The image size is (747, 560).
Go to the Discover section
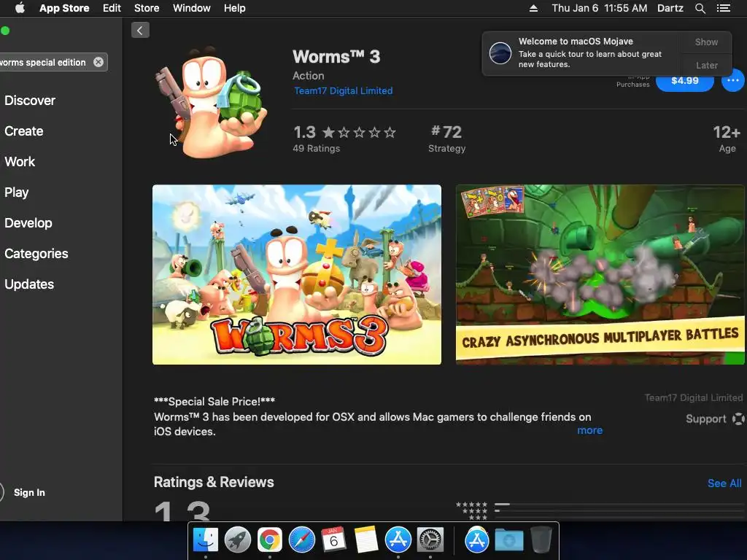[30, 101]
